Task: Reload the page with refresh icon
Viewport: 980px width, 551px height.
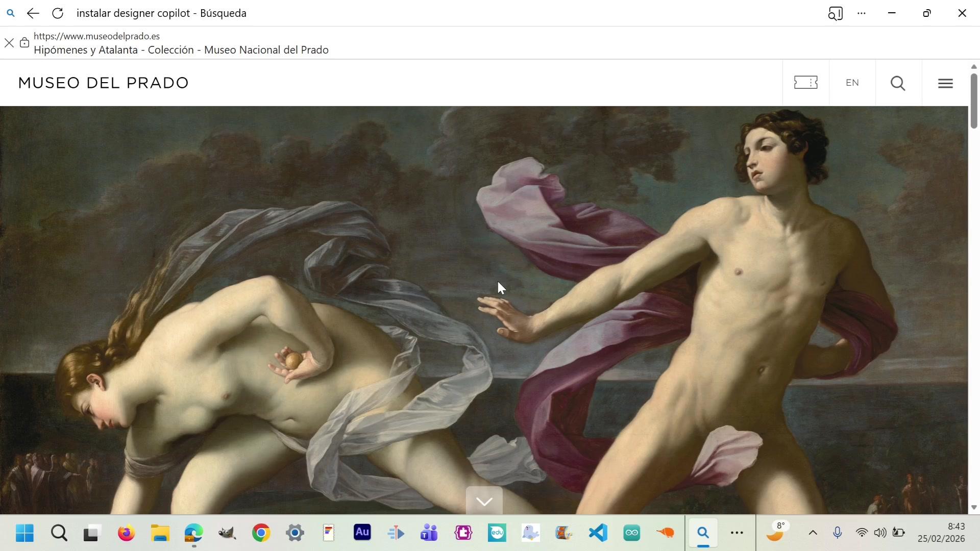Action: (x=58, y=13)
